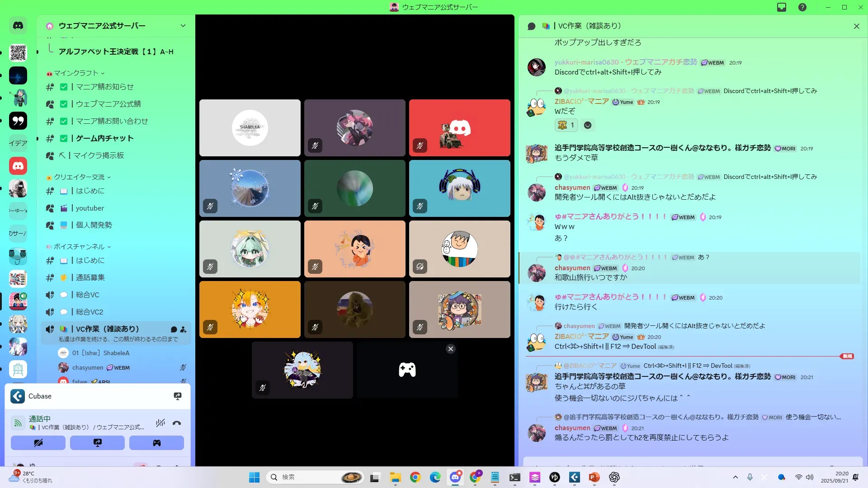Open inbox icon in title bar
Viewport: 868px width, 488px height.
click(781, 7)
